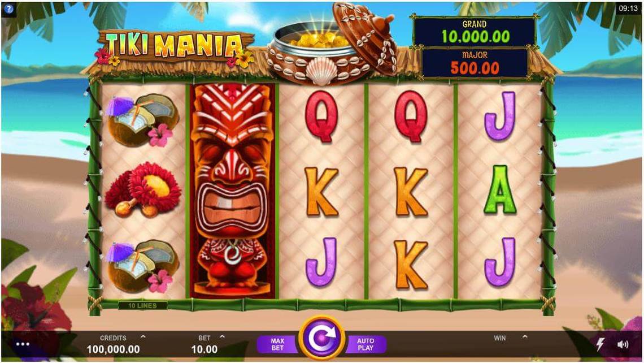Click the Max Bet button
Image resolution: width=644 pixels, height=363 pixels.
(x=277, y=344)
